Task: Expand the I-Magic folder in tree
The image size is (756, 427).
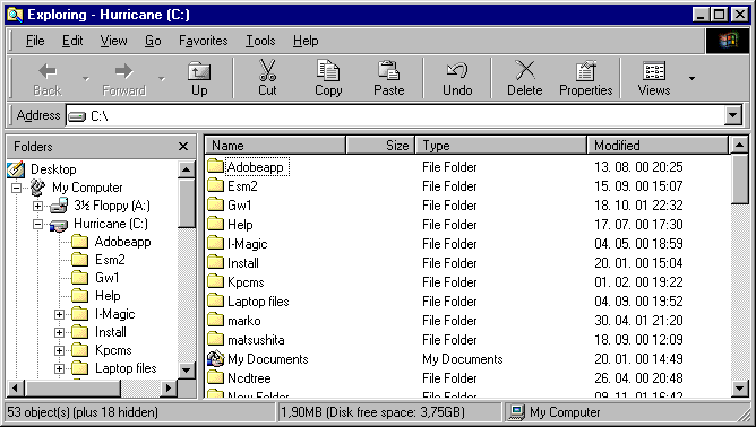Action: point(59,314)
